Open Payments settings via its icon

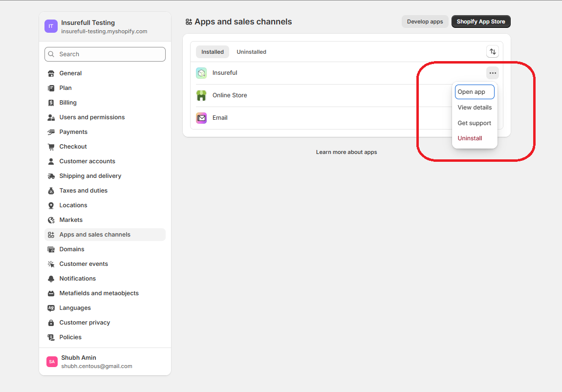coord(51,132)
